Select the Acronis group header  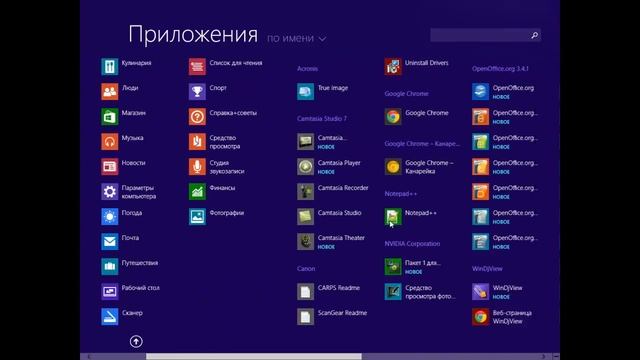coord(307,69)
